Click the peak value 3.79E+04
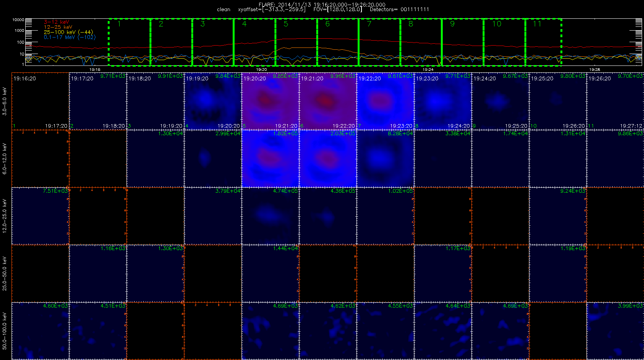This screenshot has width=644, height=360. click(x=228, y=191)
